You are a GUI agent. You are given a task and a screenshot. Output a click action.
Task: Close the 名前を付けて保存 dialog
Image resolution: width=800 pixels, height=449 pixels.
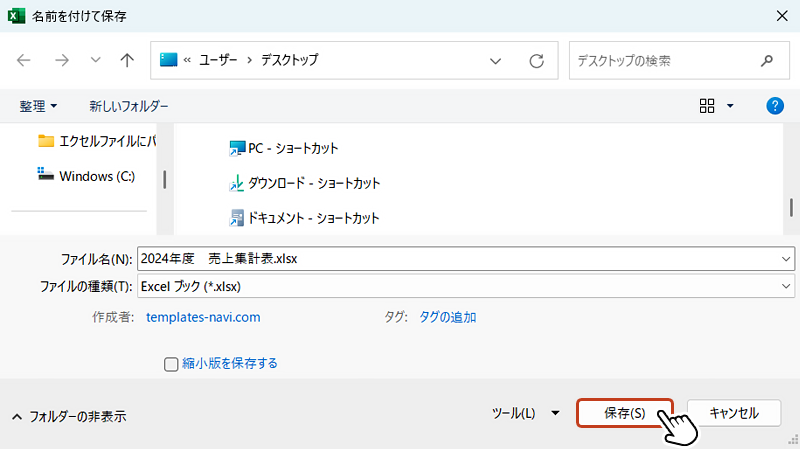click(x=782, y=16)
